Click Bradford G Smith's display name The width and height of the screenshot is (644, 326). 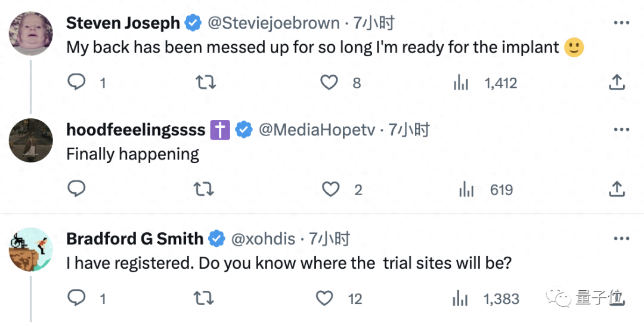click(x=135, y=239)
